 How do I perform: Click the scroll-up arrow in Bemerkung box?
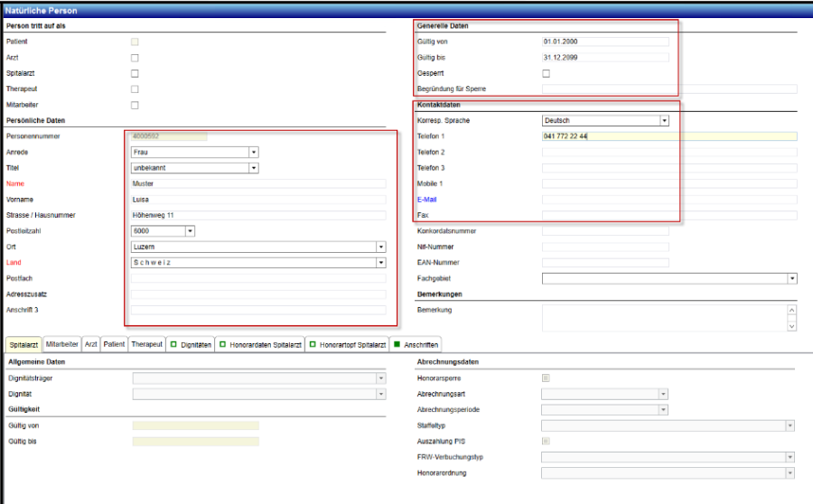point(792,310)
